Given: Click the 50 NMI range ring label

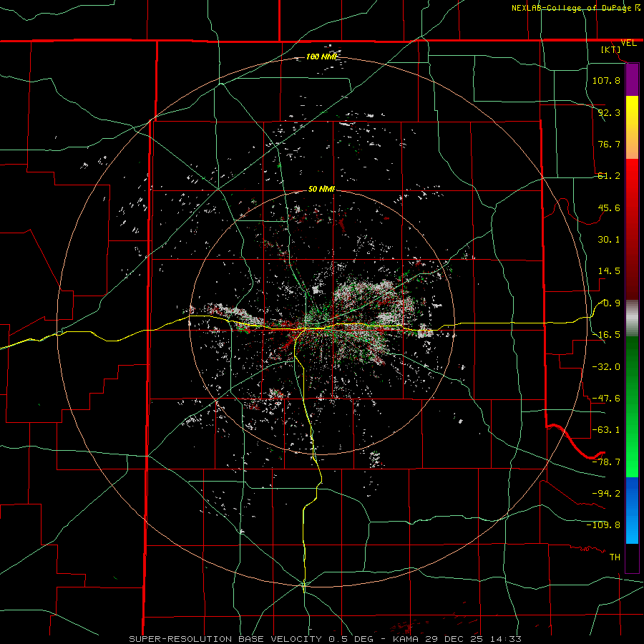Looking at the screenshot, I should (321, 189).
